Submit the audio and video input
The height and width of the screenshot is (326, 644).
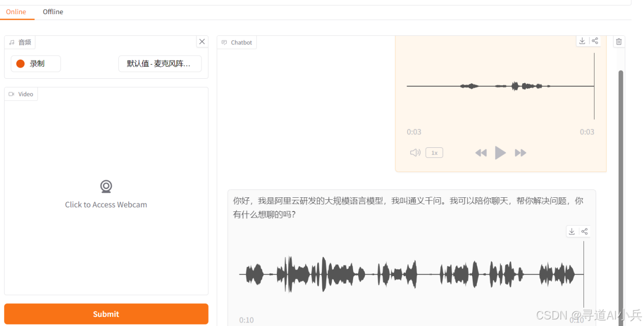pyautogui.click(x=106, y=314)
